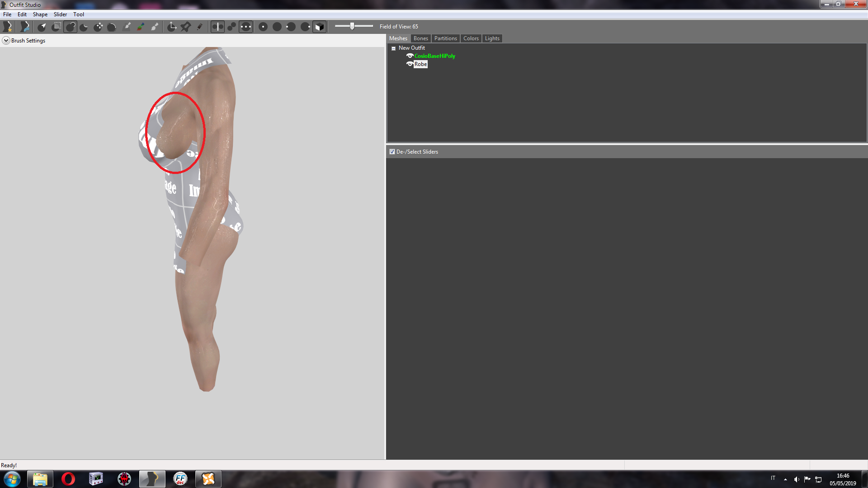Viewport: 868px width, 488px height.
Task: Switch to the Meshes tab
Action: [x=398, y=38]
